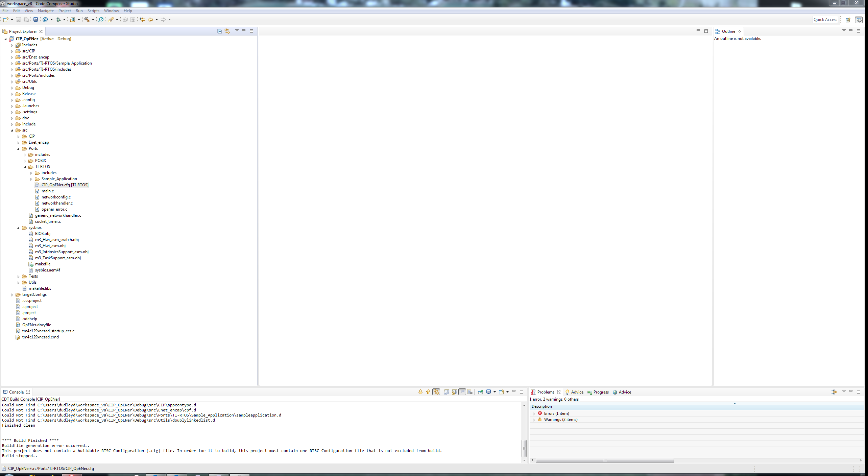Screen dimensions: 868x476
Task: Click the Quick Access field
Action: pyautogui.click(x=825, y=20)
